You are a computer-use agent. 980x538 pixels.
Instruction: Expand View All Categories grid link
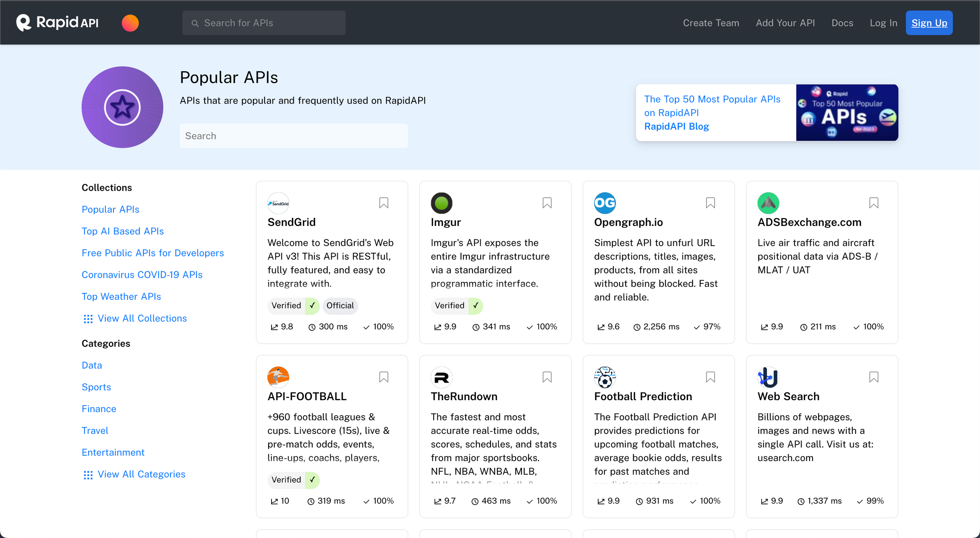[x=134, y=474]
